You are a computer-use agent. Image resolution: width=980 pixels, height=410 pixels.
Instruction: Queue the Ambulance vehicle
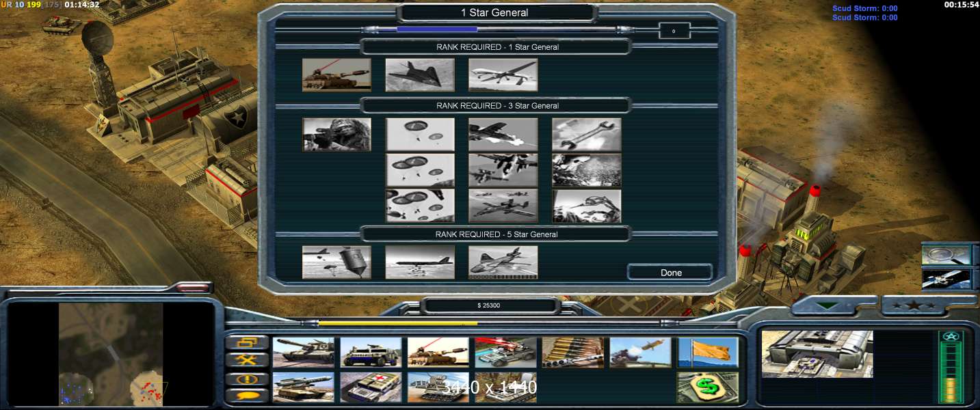371,387
